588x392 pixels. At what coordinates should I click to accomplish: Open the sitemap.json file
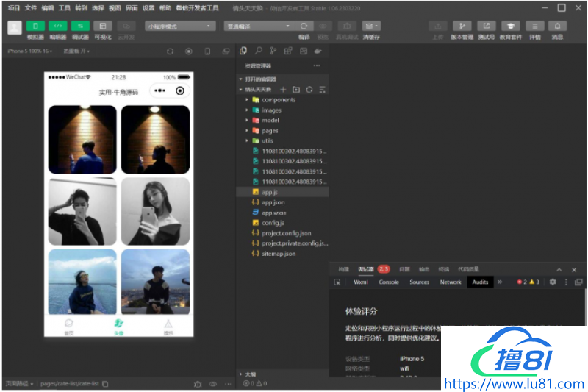coord(279,254)
